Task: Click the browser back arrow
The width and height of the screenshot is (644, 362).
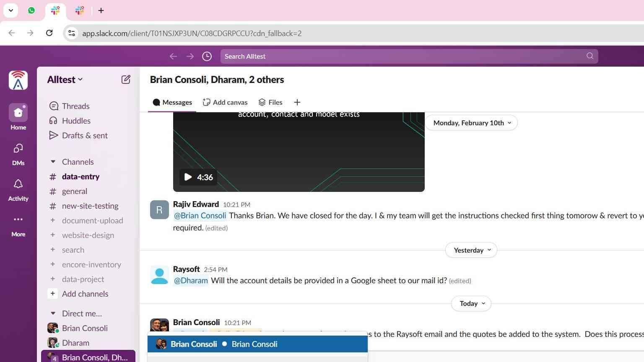Action: coord(12,33)
